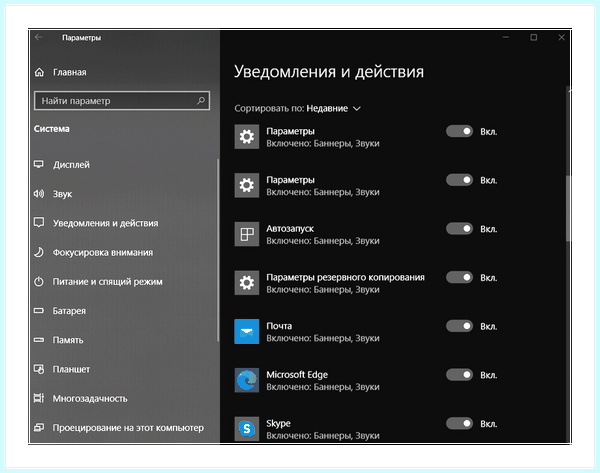This screenshot has width=600, height=473.
Task: Toggle the second Параметры notifications switch
Action: tap(460, 180)
